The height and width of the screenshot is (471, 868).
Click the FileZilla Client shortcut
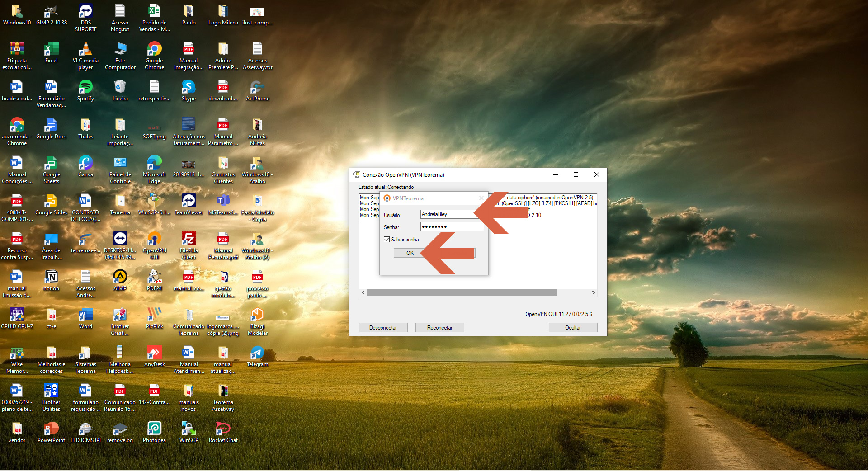pyautogui.click(x=189, y=245)
